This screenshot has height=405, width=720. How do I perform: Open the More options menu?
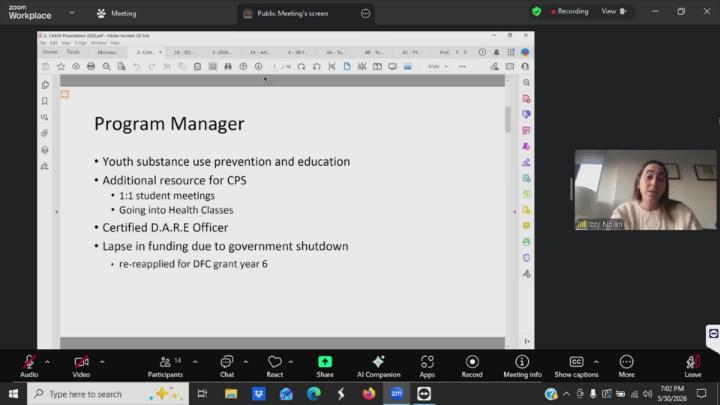click(627, 364)
